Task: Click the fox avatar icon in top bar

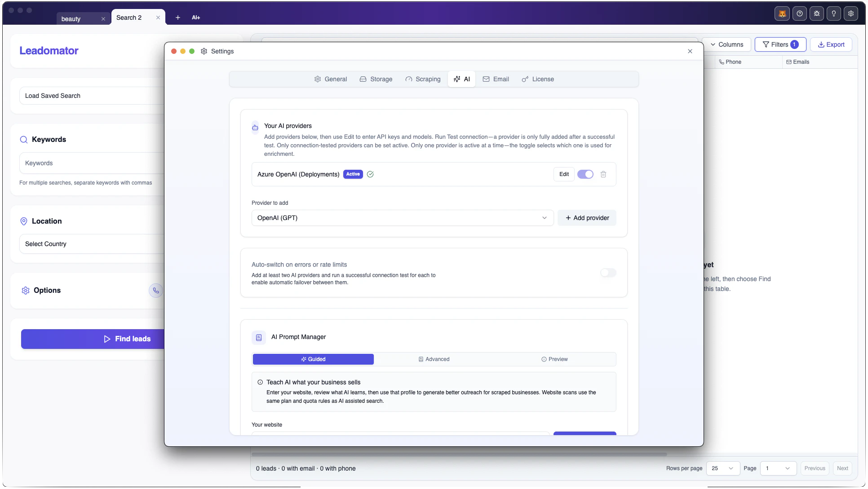Action: tap(782, 13)
